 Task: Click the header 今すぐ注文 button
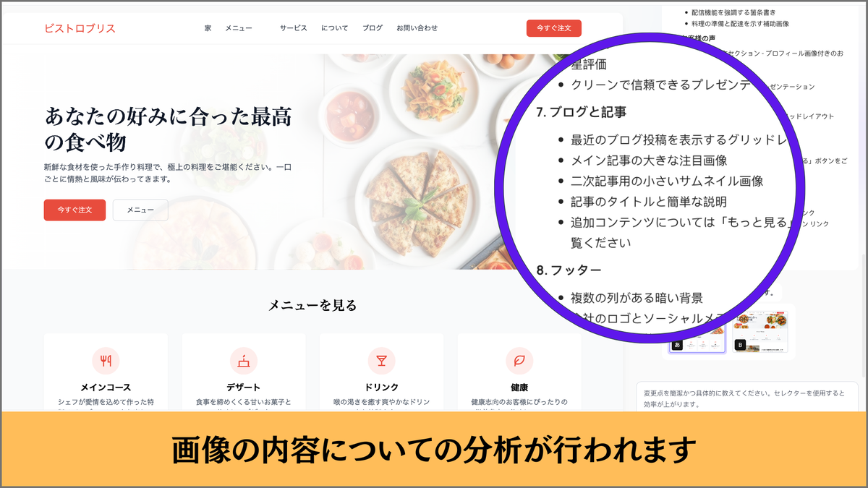[554, 28]
